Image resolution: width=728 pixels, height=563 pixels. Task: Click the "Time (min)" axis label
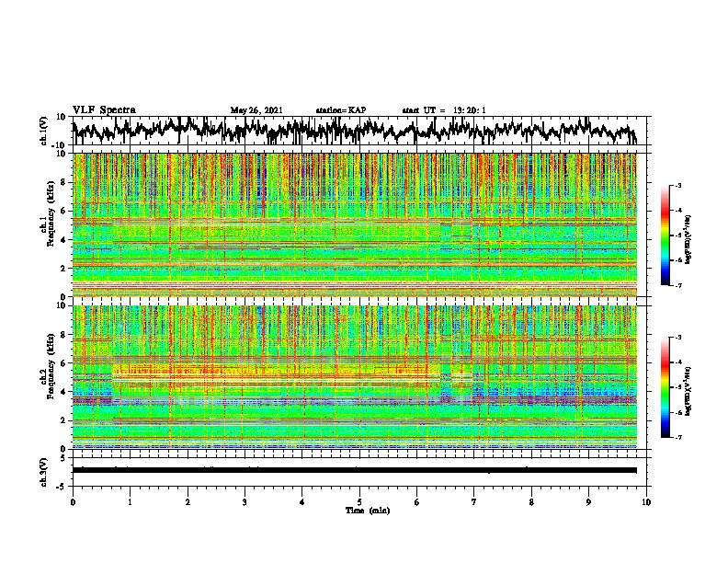(368, 511)
